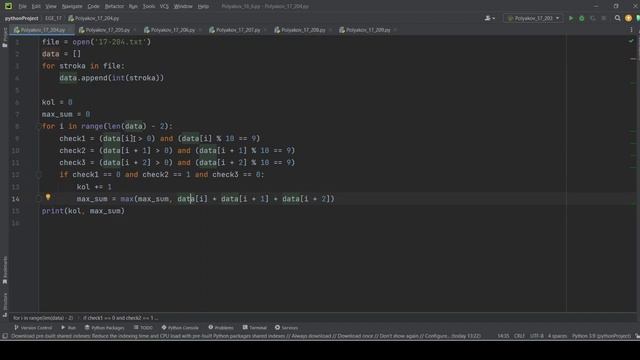Toggle tool window bars status bar icon
Image resolution: width=640 pixels, height=360 pixels.
[5, 336]
